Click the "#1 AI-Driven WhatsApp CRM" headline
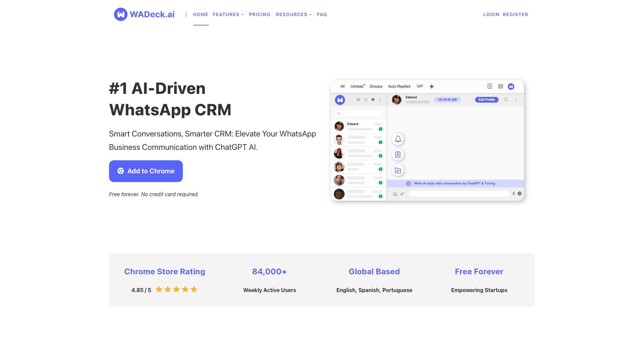 (170, 99)
